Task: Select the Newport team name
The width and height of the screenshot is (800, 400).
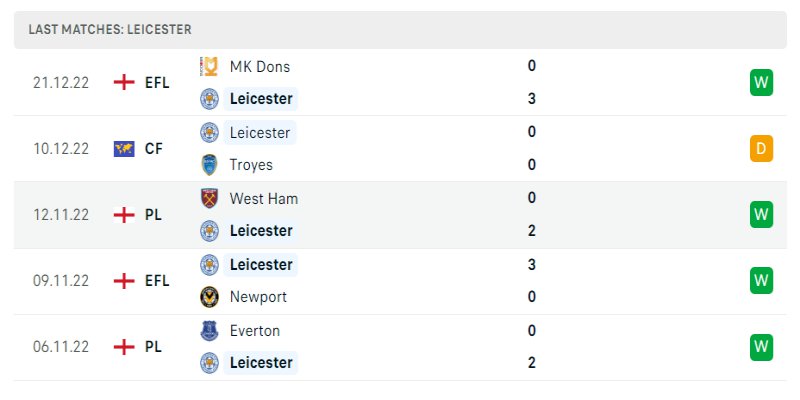Action: (x=258, y=297)
